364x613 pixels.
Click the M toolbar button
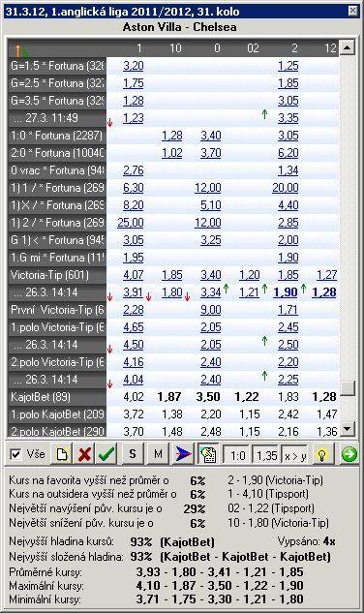click(x=158, y=454)
